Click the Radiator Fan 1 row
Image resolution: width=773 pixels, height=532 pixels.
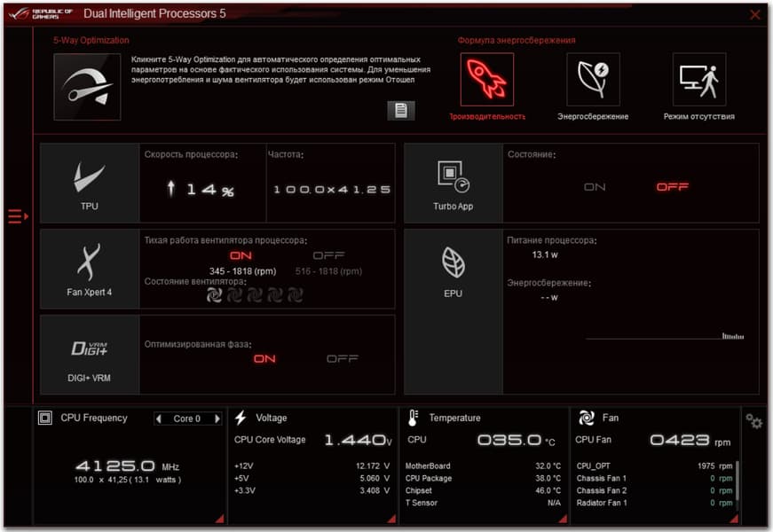click(654, 503)
